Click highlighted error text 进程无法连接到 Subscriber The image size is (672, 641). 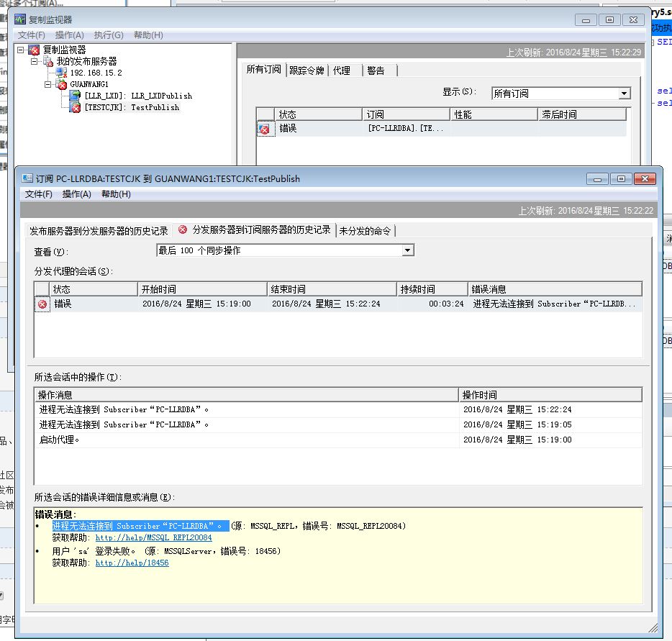(x=140, y=526)
